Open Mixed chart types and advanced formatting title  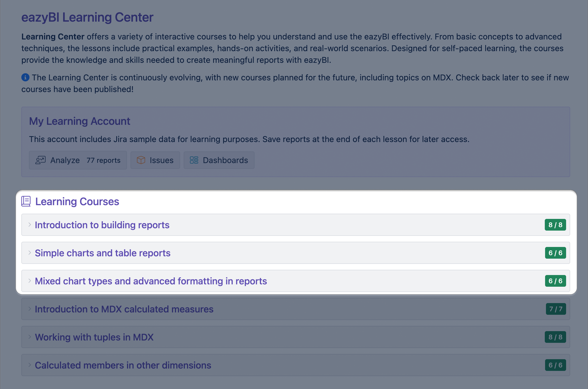tap(151, 281)
